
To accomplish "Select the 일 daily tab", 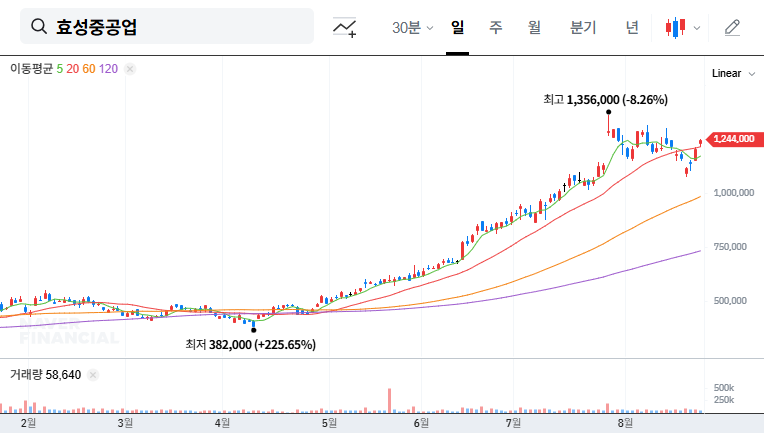I will pyautogui.click(x=457, y=27).
